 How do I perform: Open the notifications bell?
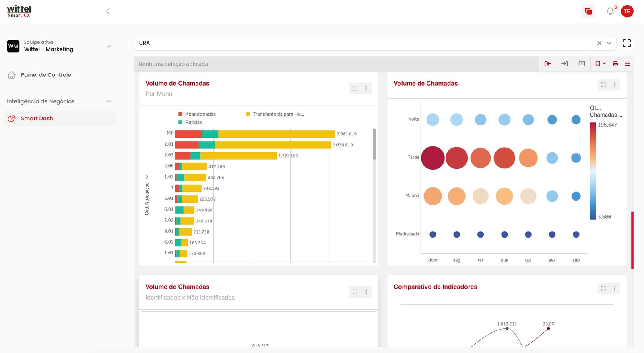click(x=610, y=11)
